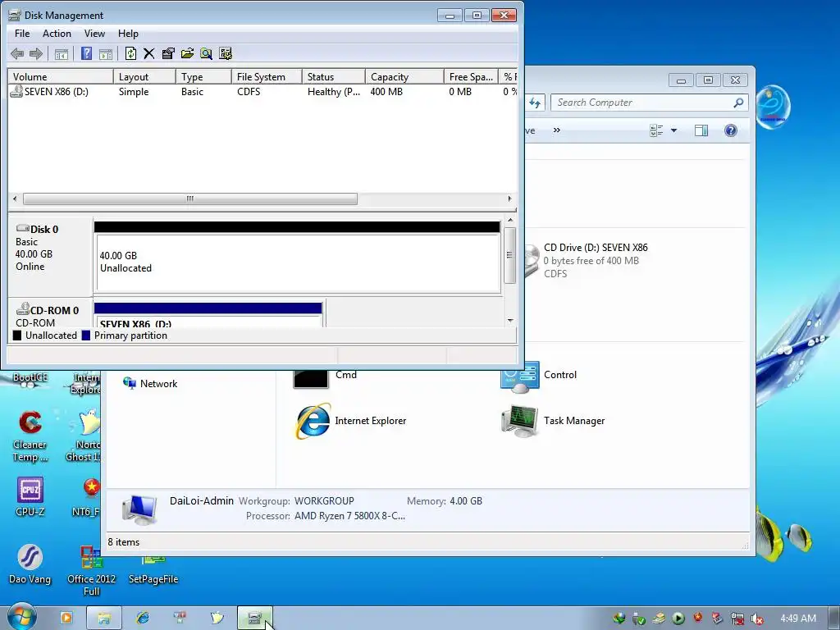This screenshot has height=630, width=840.
Task: Select the SEVEN X86 (D:) partition block
Action: pos(208,315)
